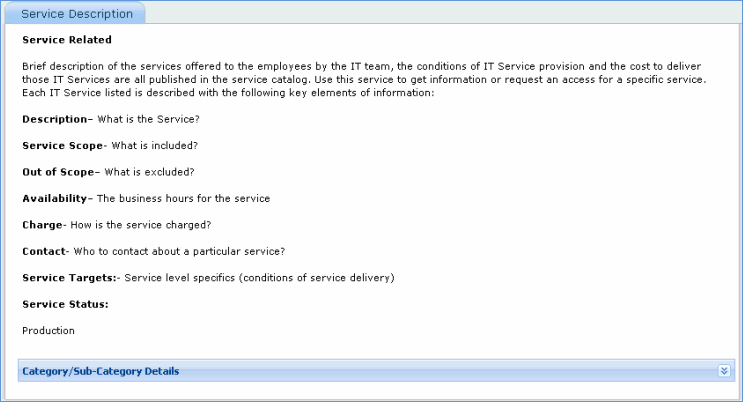Click the Category/Sub-Category Details header label

(100, 371)
